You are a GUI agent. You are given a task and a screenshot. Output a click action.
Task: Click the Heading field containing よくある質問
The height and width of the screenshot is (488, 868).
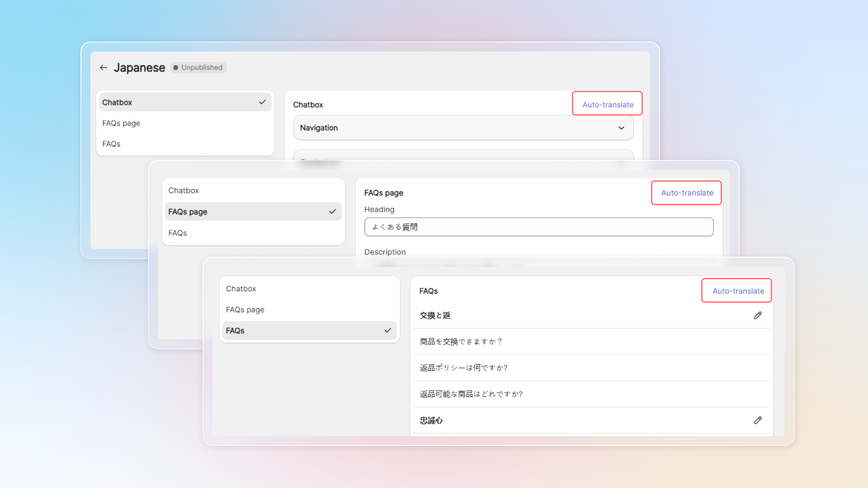coord(539,226)
